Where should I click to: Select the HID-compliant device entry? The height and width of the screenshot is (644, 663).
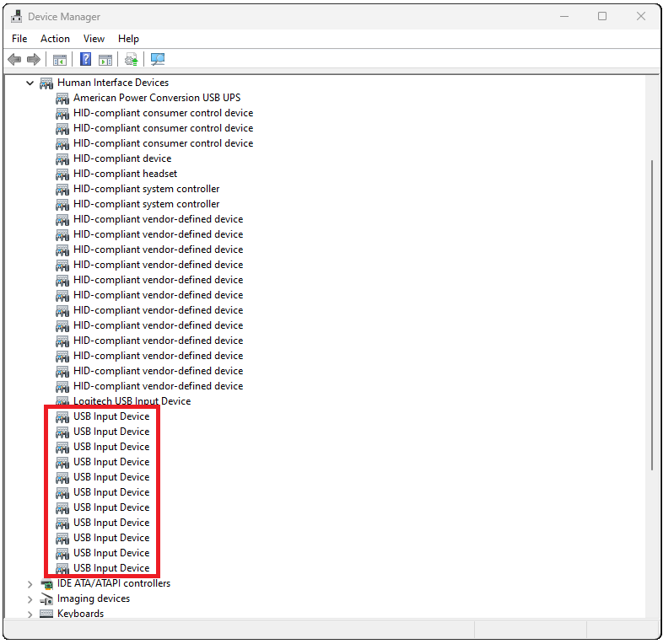(x=121, y=158)
